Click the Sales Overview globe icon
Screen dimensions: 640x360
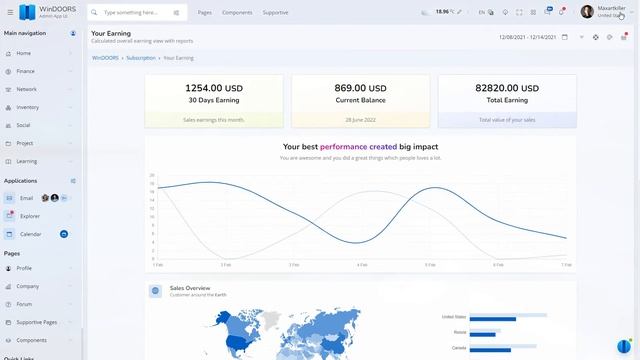click(155, 291)
